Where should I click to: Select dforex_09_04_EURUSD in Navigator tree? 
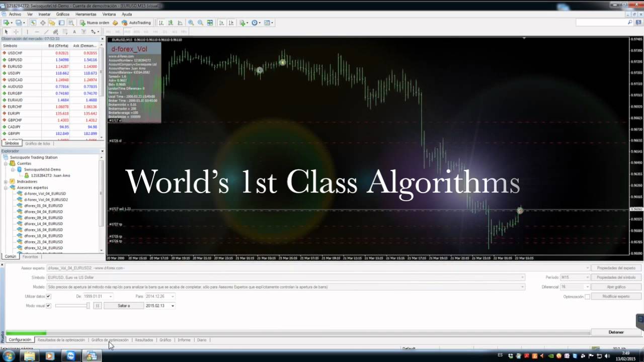tap(43, 218)
